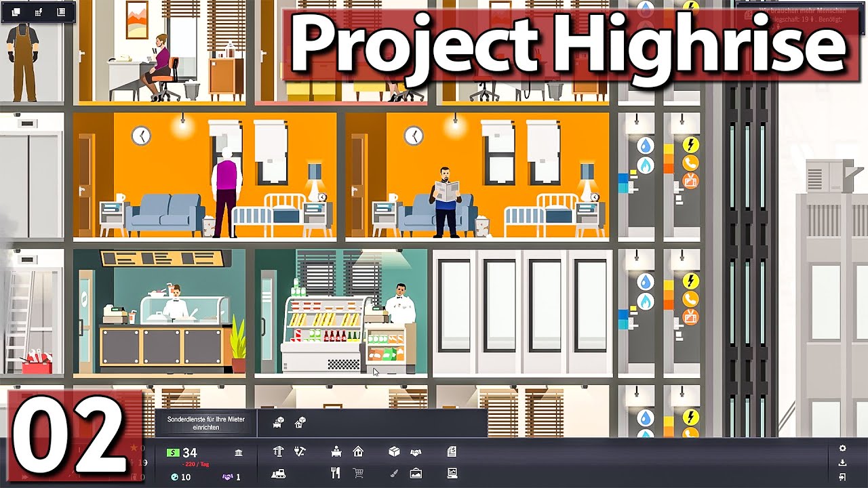Open the handshake consultants icon
The width and height of the screenshot is (868, 488).
coord(416,452)
